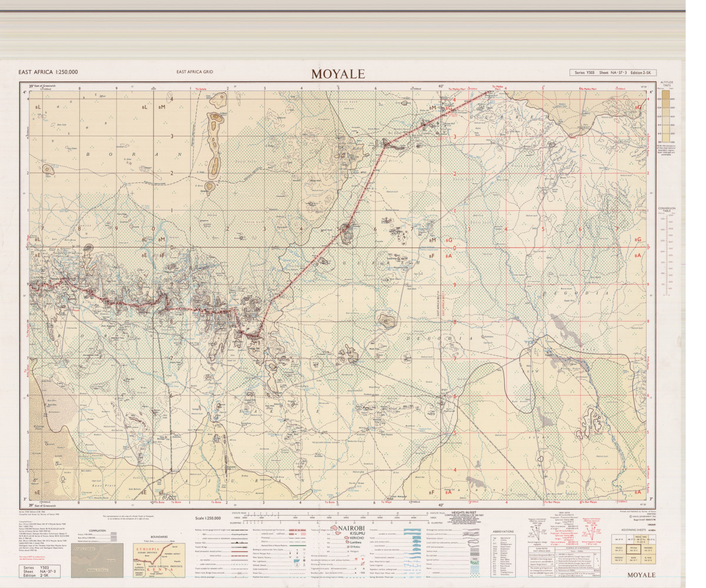This screenshot has height=588, width=706.
Task: Click the boundary pillar legend symbol
Action: (355, 573)
